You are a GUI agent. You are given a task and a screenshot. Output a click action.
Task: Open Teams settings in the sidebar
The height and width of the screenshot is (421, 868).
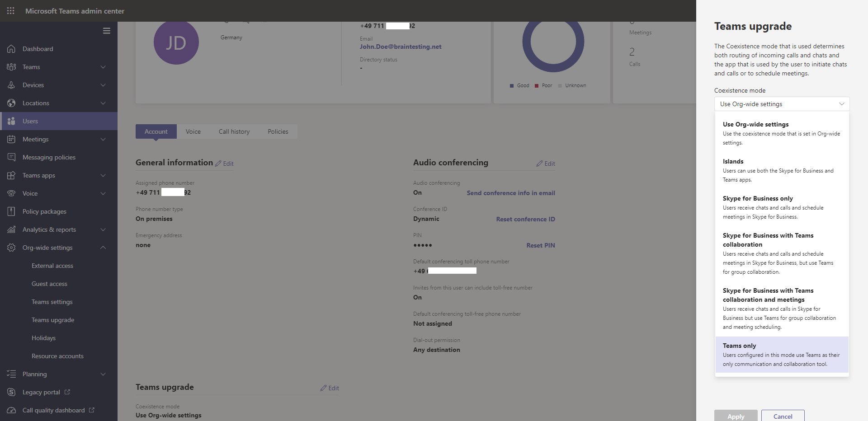tap(52, 302)
